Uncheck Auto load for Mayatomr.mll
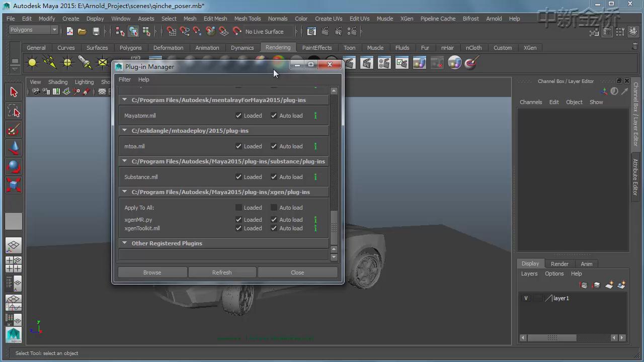644x362 pixels. tap(274, 116)
